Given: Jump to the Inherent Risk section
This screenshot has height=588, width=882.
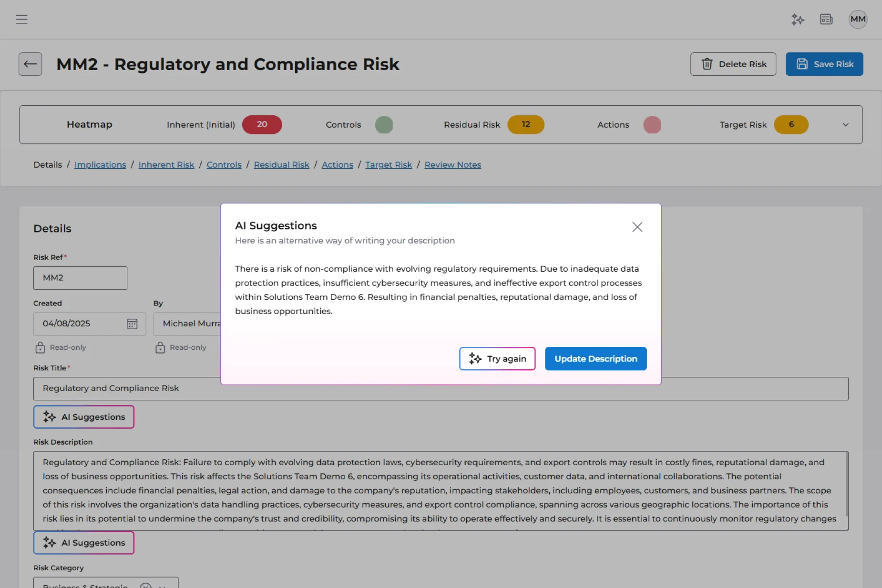Looking at the screenshot, I should click(x=166, y=165).
